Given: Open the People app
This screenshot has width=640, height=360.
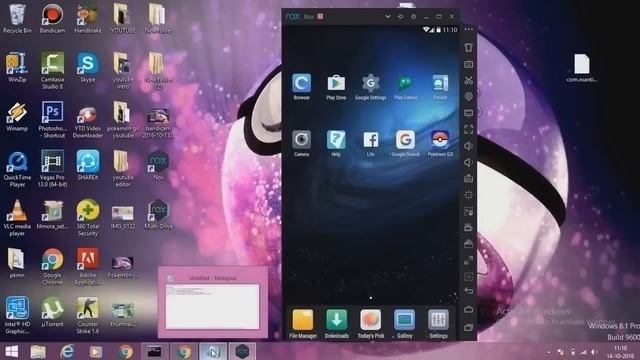Looking at the screenshot, I should 440,87.
